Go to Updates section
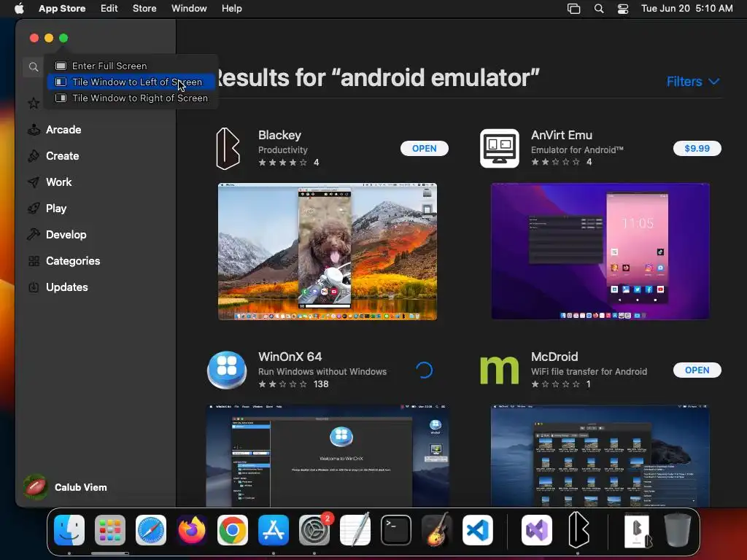 point(66,287)
